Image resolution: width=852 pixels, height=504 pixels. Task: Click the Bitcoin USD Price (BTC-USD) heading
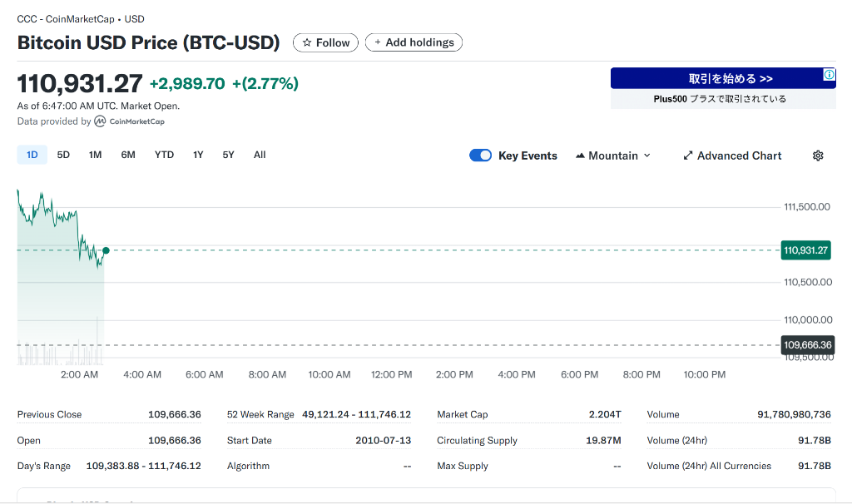pos(148,42)
